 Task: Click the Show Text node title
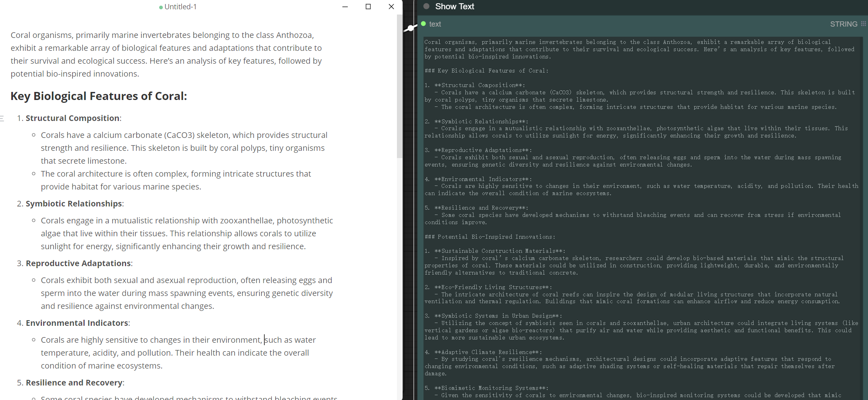(x=455, y=6)
